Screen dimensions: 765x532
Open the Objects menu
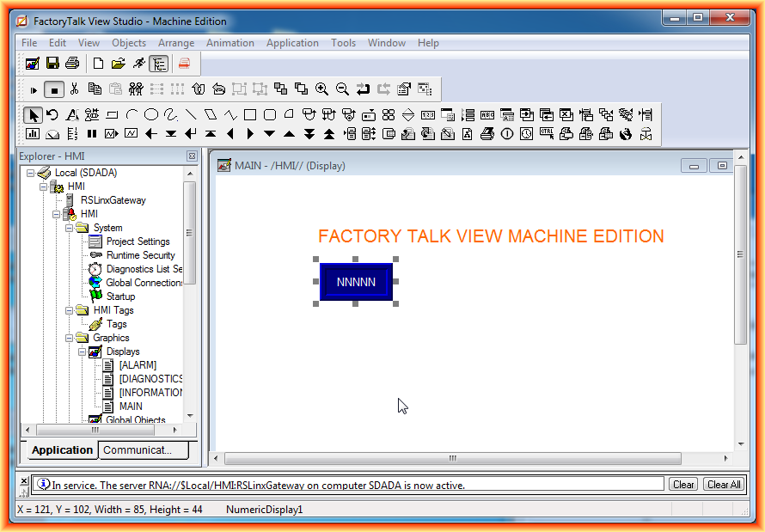(x=129, y=43)
